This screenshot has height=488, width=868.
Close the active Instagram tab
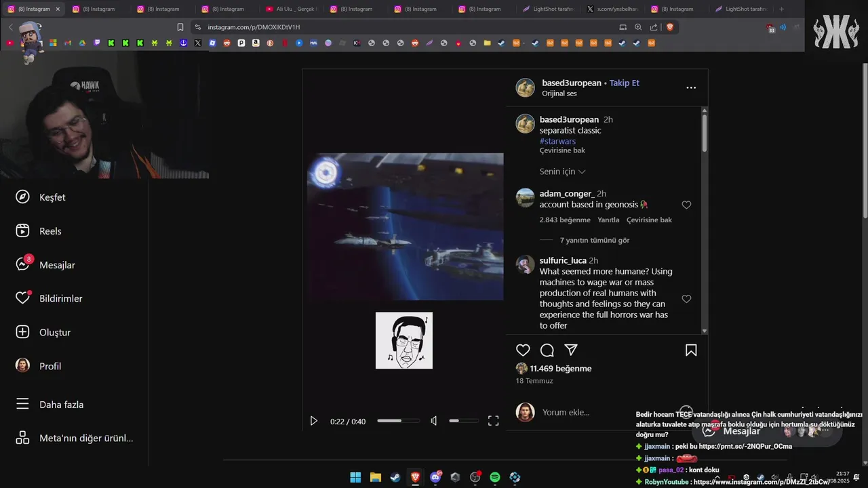point(58,9)
